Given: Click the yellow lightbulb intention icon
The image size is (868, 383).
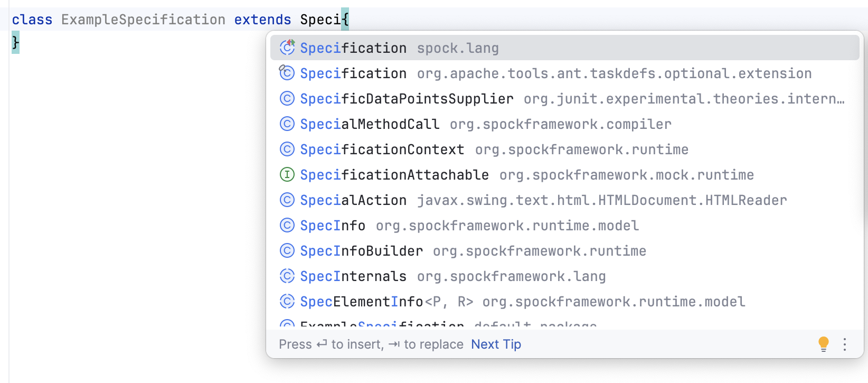Looking at the screenshot, I should click(824, 344).
